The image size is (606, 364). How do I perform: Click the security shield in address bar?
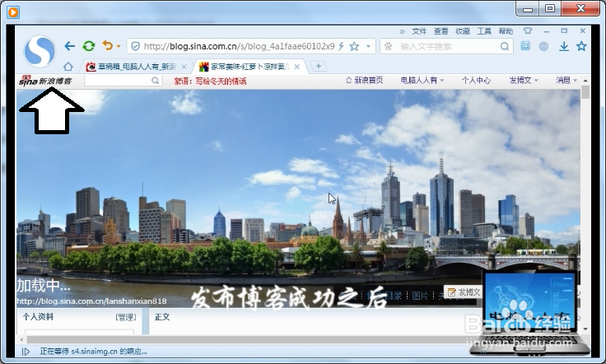[135, 46]
